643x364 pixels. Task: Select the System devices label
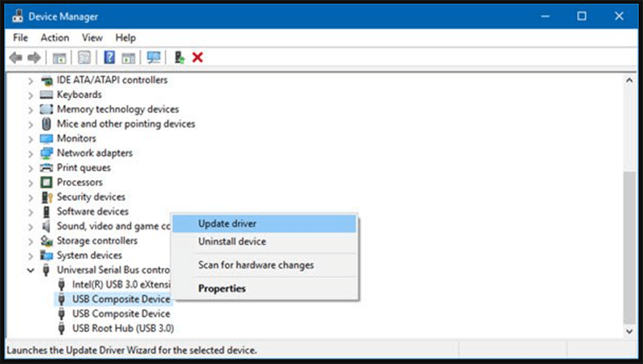click(x=89, y=256)
